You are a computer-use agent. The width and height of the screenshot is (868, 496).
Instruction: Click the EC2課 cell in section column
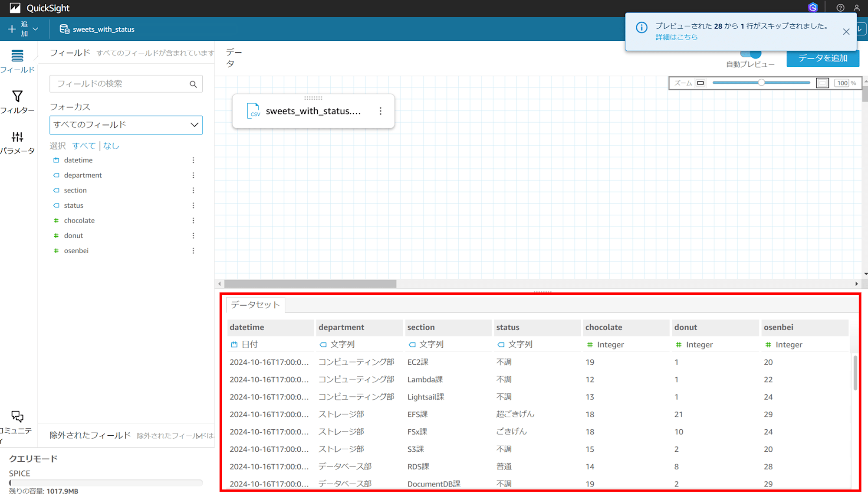click(x=418, y=362)
